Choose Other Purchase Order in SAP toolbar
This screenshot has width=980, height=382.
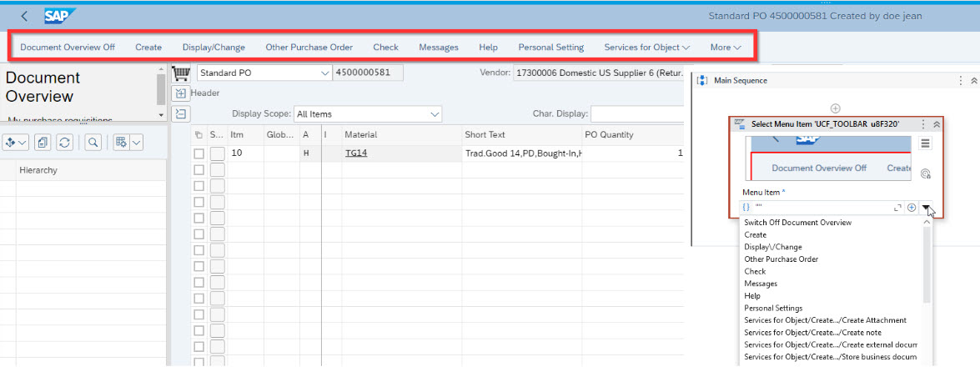(x=309, y=48)
